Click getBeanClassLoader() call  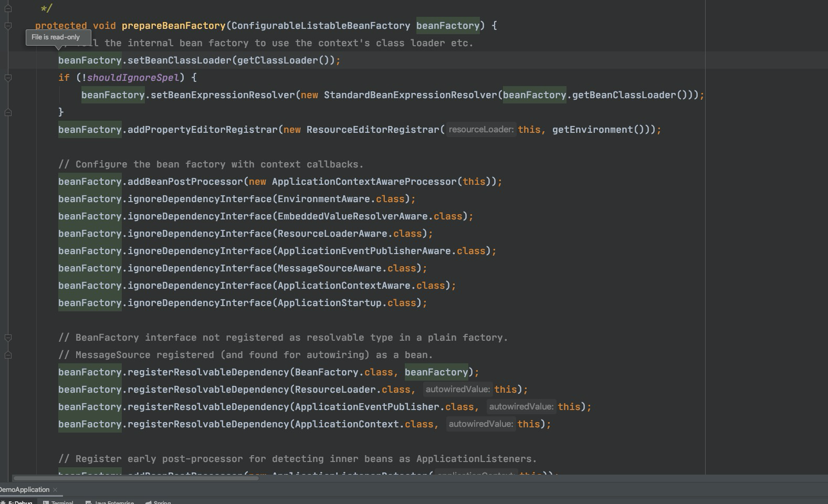(630, 95)
